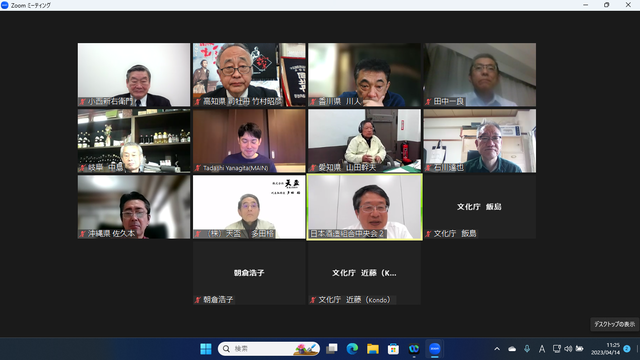Click the muted mic icon for 愛知県 山田幹夫
640x360 pixels.
[x=313, y=168]
